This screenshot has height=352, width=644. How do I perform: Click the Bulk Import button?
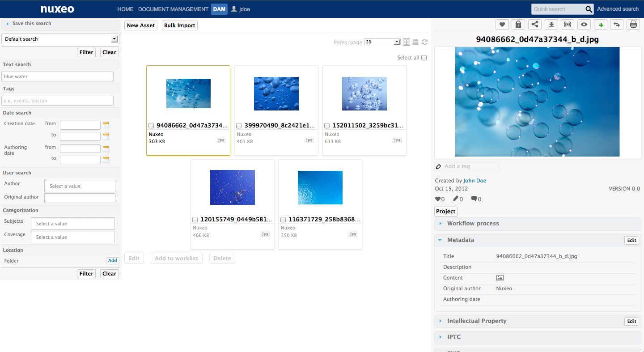coord(180,25)
